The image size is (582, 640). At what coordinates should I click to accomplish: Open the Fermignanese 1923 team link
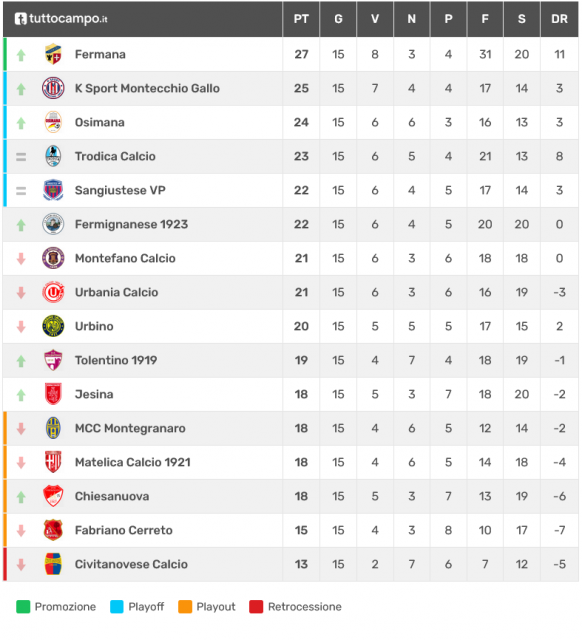click(131, 224)
